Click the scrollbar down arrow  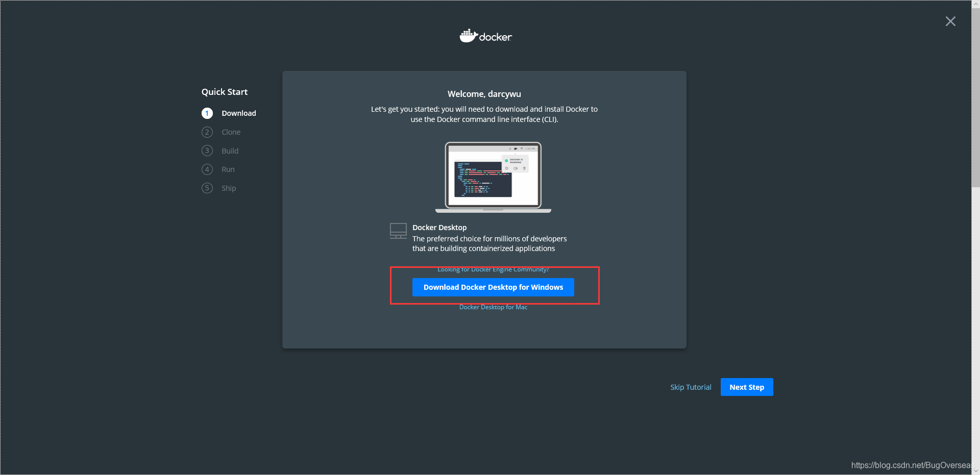pos(975,471)
